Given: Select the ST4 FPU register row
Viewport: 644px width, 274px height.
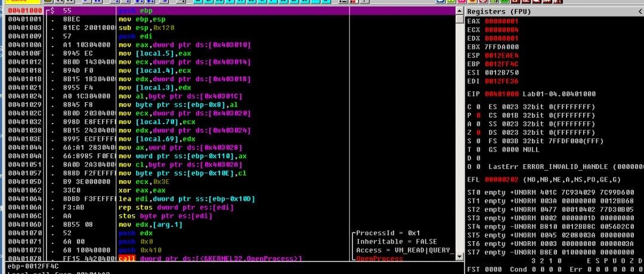Looking at the screenshot, I should pos(551,226).
